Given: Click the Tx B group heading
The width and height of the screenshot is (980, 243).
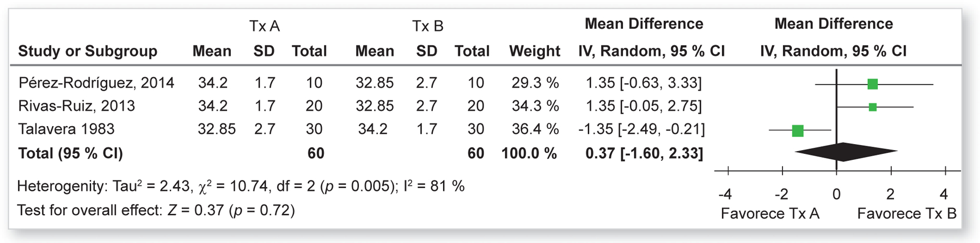Looking at the screenshot, I should [x=427, y=26].
